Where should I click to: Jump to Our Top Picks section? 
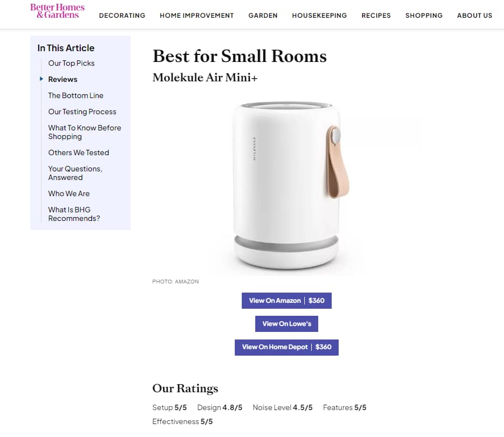coord(72,64)
